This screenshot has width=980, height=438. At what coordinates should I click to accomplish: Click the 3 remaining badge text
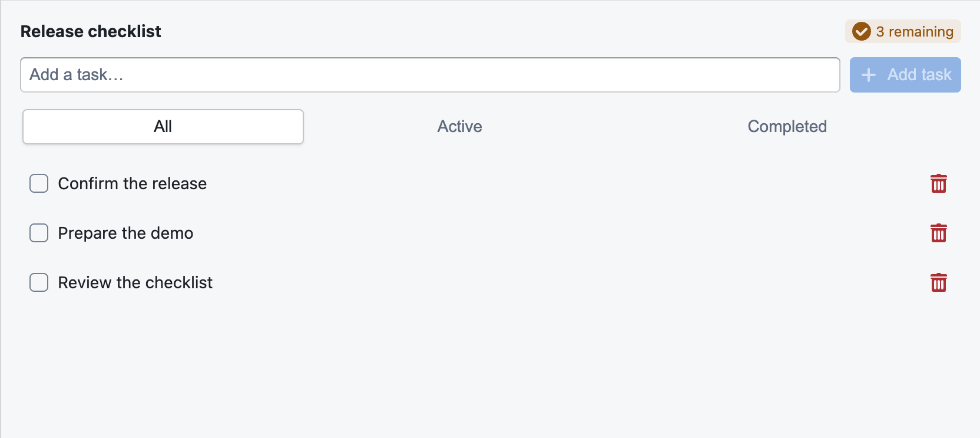click(915, 31)
